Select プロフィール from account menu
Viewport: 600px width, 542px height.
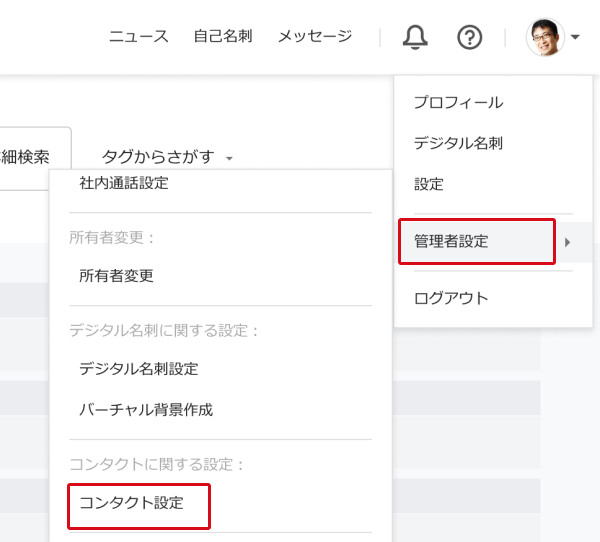(458, 102)
